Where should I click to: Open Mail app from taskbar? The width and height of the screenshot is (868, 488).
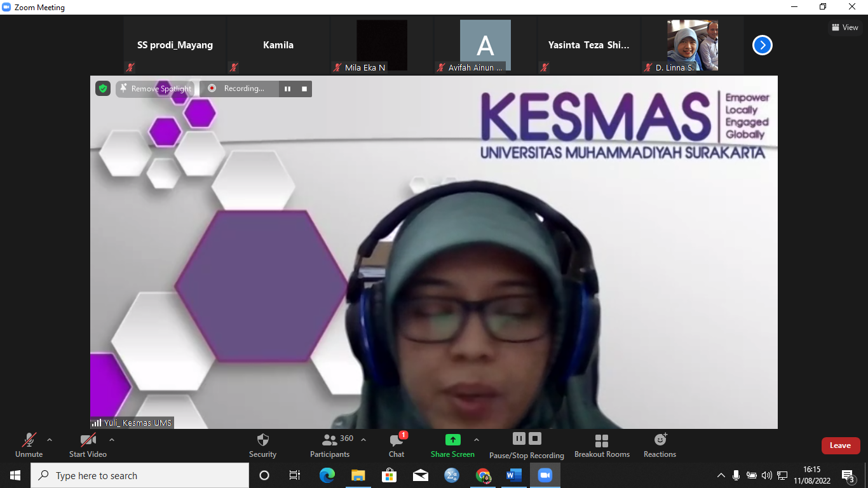(x=420, y=475)
